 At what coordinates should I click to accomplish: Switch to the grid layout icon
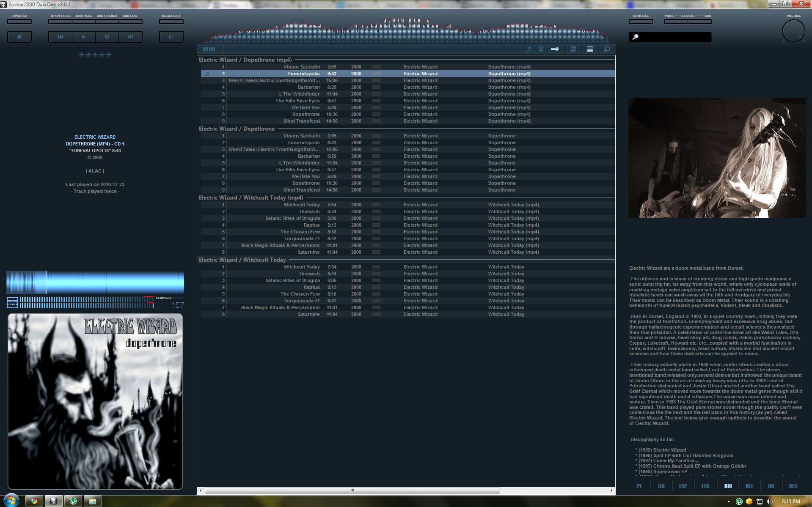click(573, 49)
